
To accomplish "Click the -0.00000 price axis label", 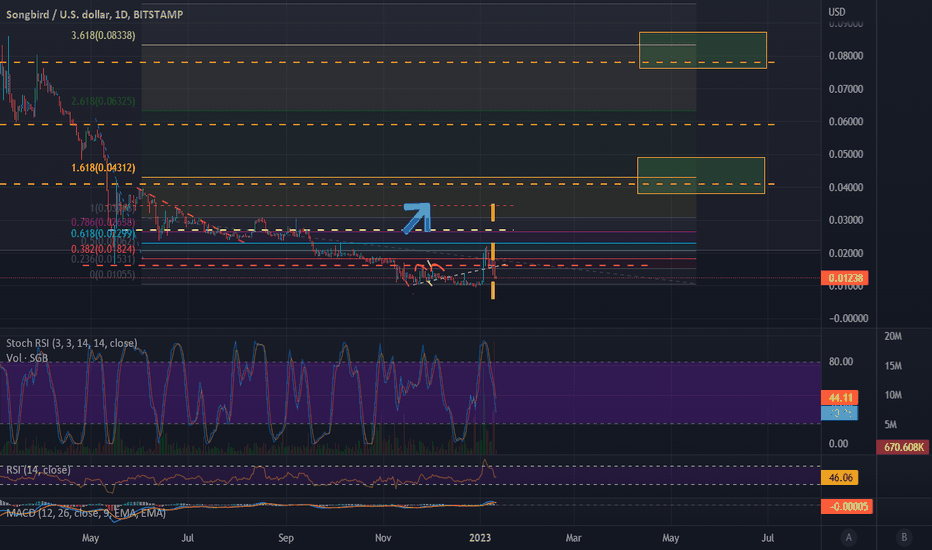I will [848, 319].
